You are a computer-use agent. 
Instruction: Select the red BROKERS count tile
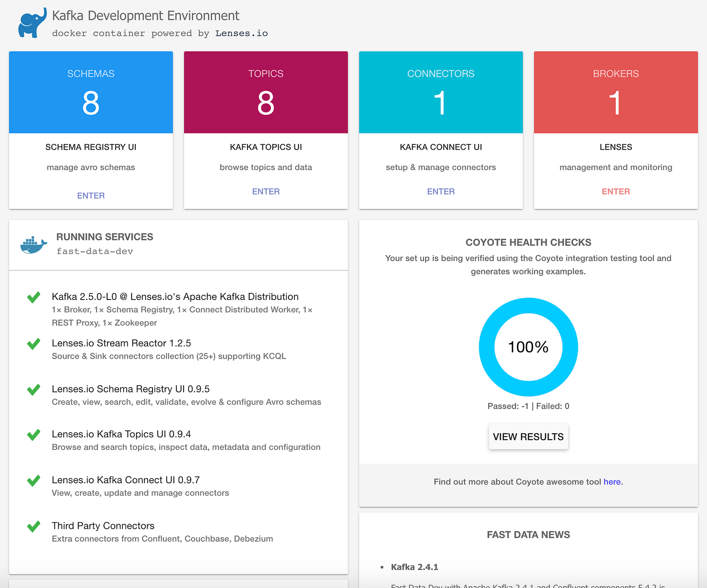tap(616, 92)
